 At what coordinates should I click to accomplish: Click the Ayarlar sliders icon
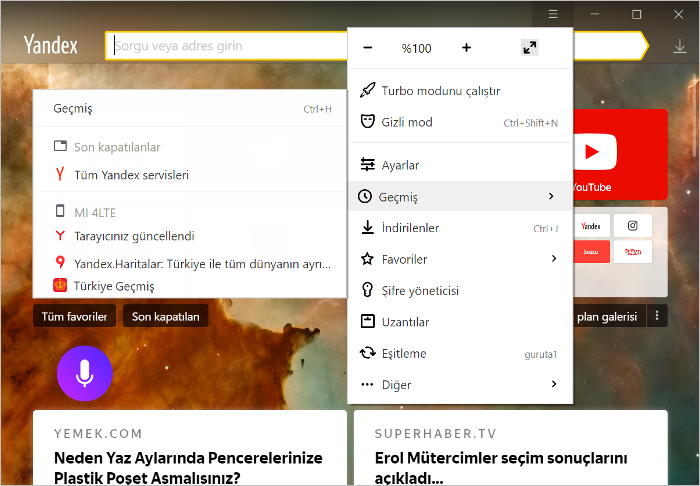[367, 165]
